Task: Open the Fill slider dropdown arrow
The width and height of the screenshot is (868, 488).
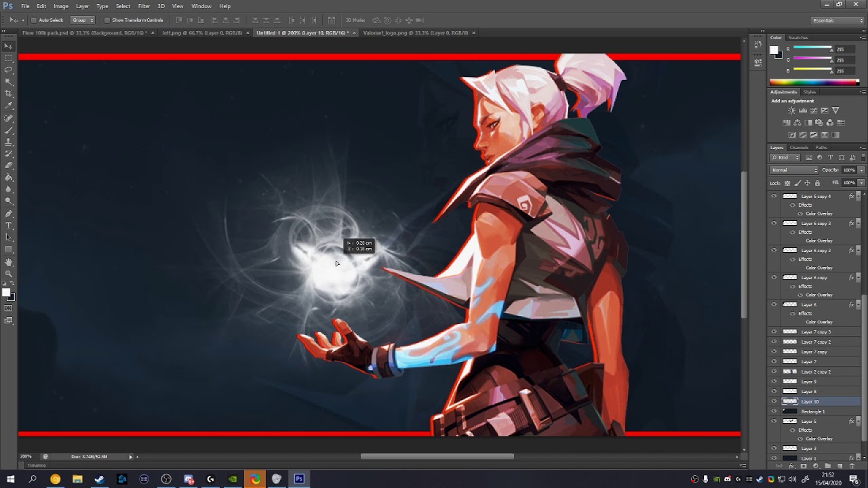Action: (861, 183)
